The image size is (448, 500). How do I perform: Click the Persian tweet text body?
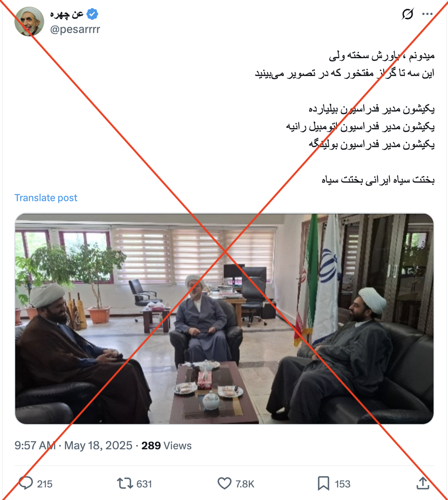(x=345, y=117)
